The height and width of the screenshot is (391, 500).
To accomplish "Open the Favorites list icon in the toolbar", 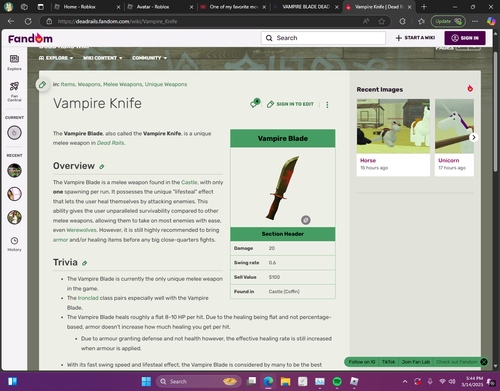I will click(x=421, y=21).
